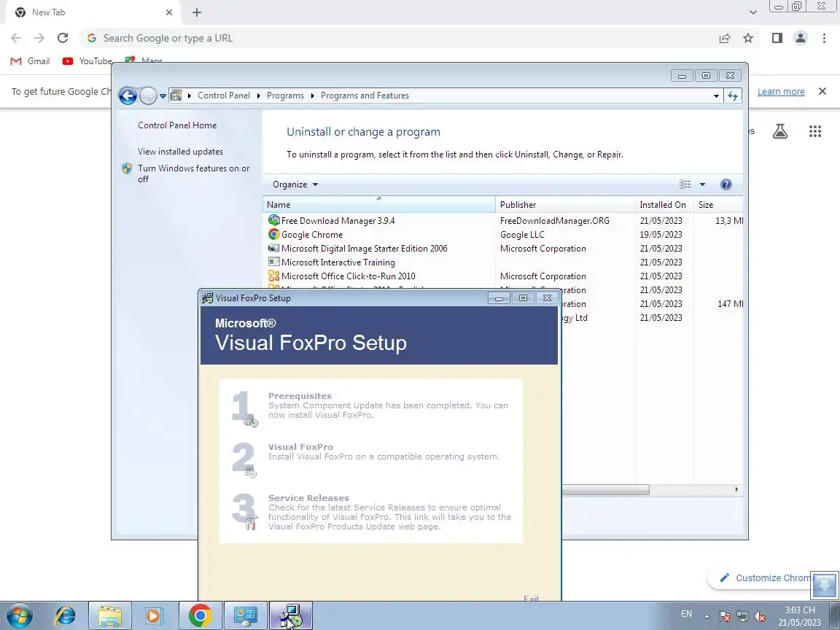The image size is (840, 630).
Task: Click the Visual FoxPro Setup title bar icon
Action: [207, 298]
